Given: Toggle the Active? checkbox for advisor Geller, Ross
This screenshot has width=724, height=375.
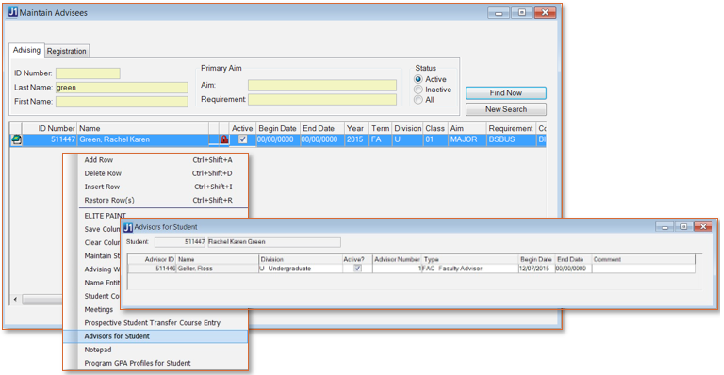Looking at the screenshot, I should pos(357,268).
